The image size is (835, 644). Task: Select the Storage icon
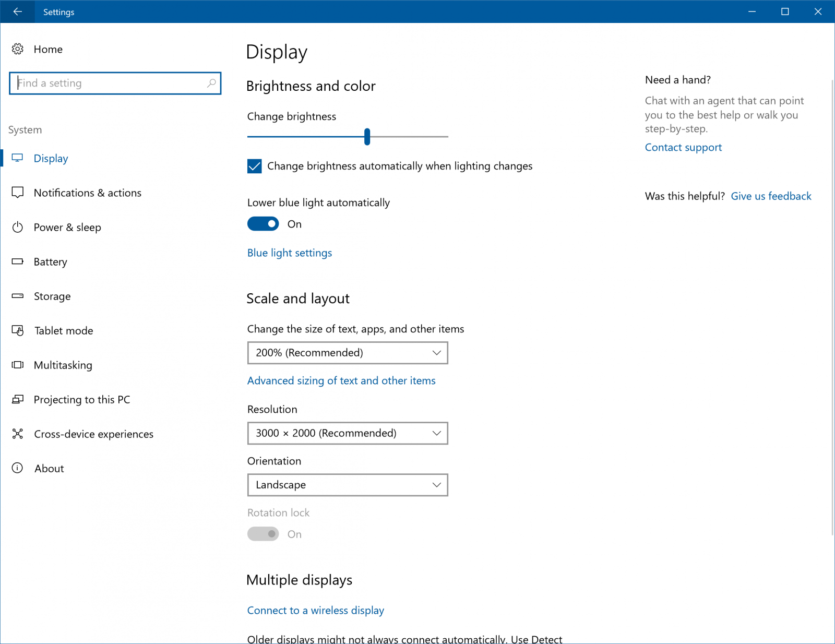pos(18,296)
